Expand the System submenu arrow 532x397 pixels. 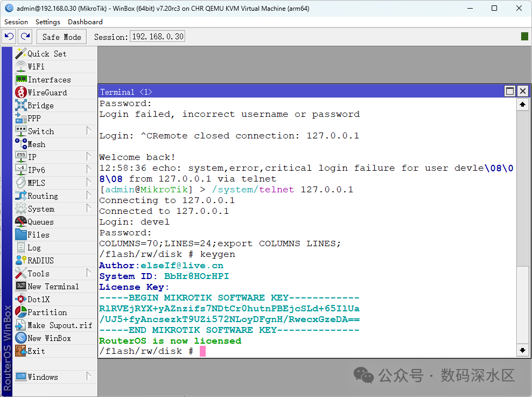[x=89, y=208]
